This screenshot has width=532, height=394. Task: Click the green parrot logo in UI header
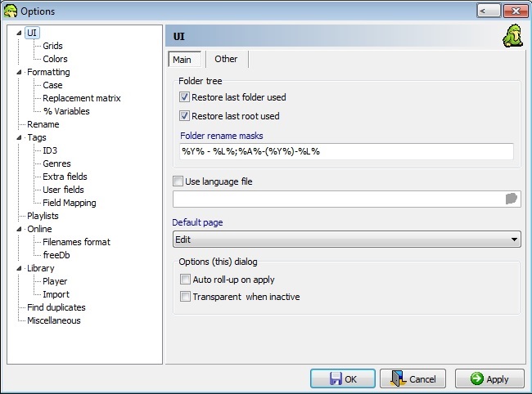(x=512, y=36)
